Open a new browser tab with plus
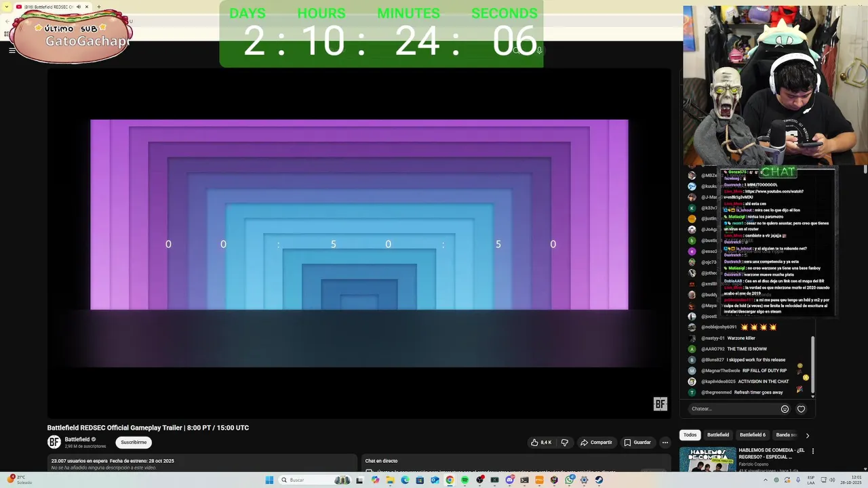 click(99, 7)
